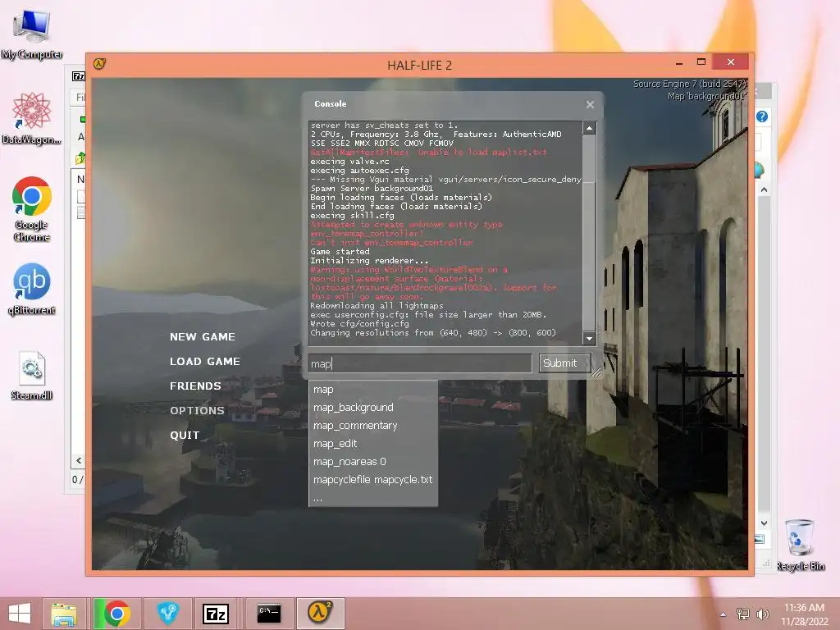Start NEW GAME from main menu
Image resolution: width=840 pixels, height=630 pixels.
coord(203,337)
